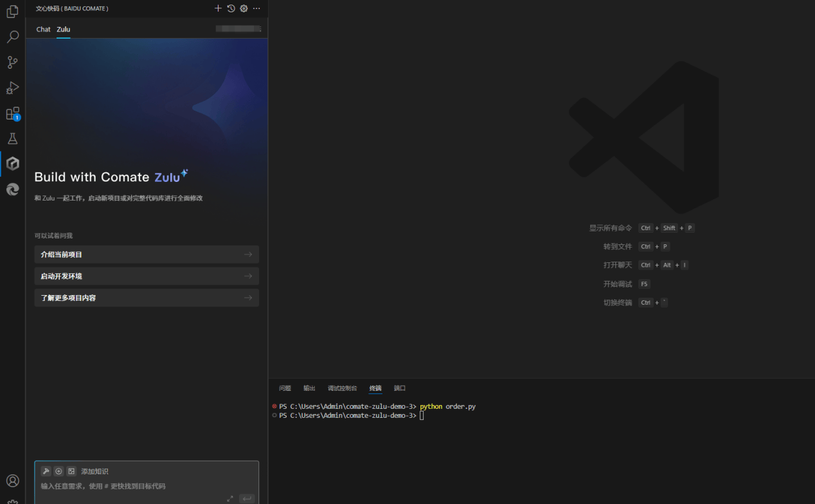This screenshot has width=815, height=504.
Task: Click the 了解更多项目内容 suggestion
Action: (147, 298)
